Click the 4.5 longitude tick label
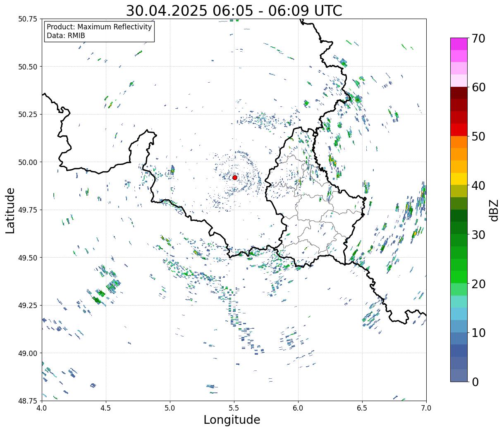Image resolution: width=504 pixels, height=430 pixels. (x=106, y=408)
